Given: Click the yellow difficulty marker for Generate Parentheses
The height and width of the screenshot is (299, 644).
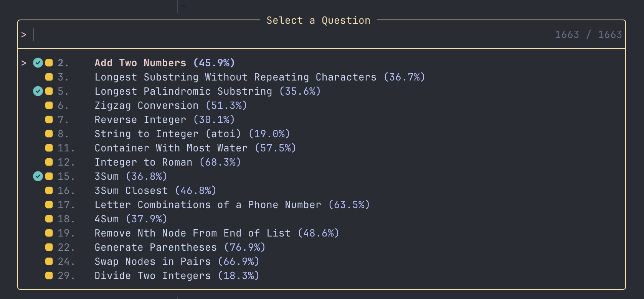Looking at the screenshot, I should pos(49,247).
